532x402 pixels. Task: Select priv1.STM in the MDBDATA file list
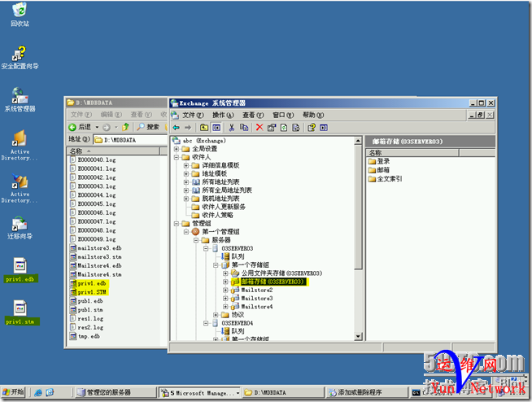pos(88,292)
